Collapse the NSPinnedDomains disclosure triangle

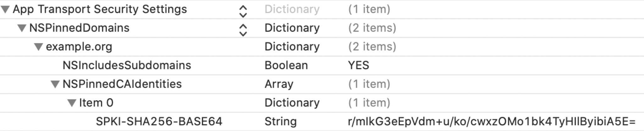tap(22, 28)
